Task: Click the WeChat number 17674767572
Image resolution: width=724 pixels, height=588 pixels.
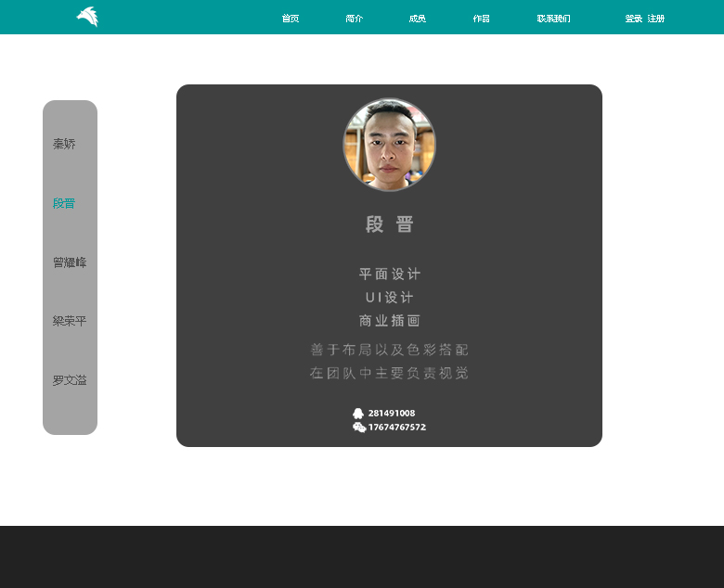Action: 397,428
